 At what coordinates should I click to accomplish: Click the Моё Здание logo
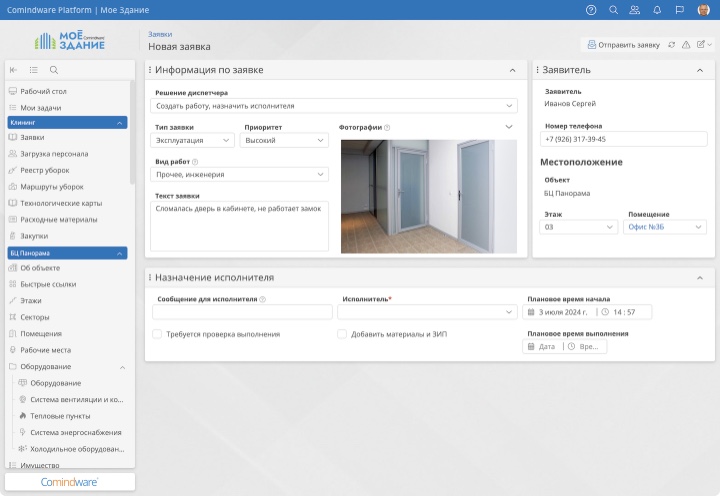coord(70,40)
